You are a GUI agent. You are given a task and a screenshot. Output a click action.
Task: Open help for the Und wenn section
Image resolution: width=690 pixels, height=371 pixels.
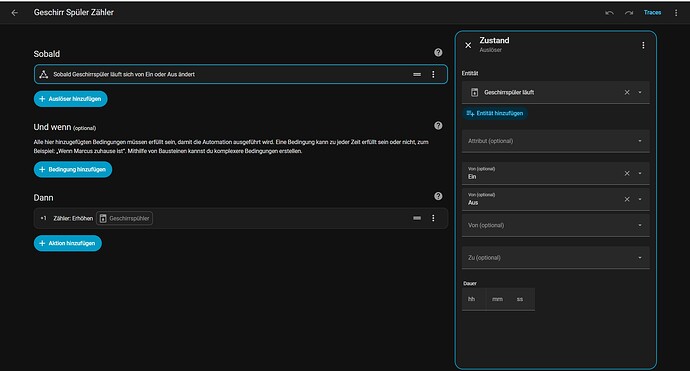coord(438,125)
